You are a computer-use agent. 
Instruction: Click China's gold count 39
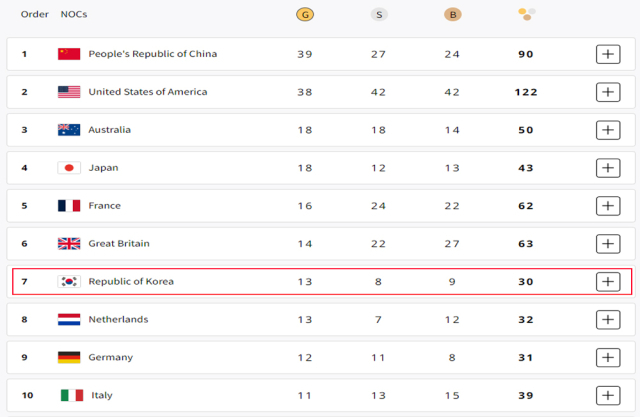(x=305, y=54)
